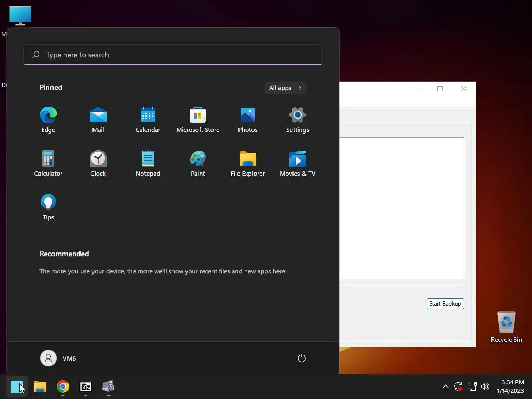This screenshot has width=532, height=399.
Task: Expand the All apps list
Action: [285, 88]
